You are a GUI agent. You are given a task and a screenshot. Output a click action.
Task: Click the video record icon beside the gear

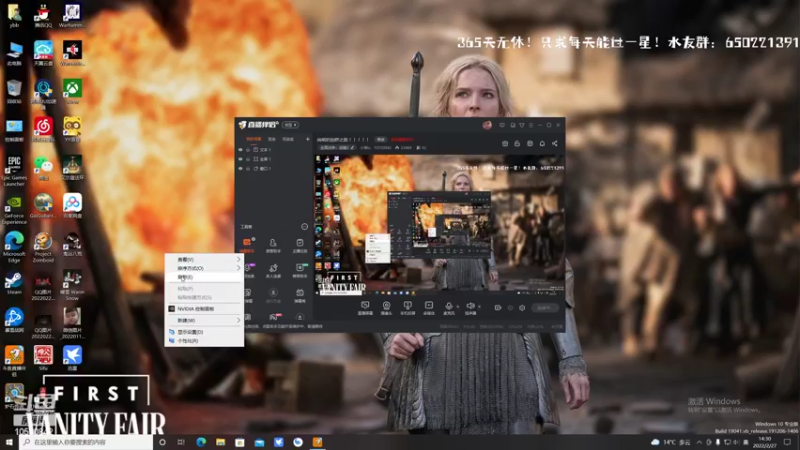[498, 308]
